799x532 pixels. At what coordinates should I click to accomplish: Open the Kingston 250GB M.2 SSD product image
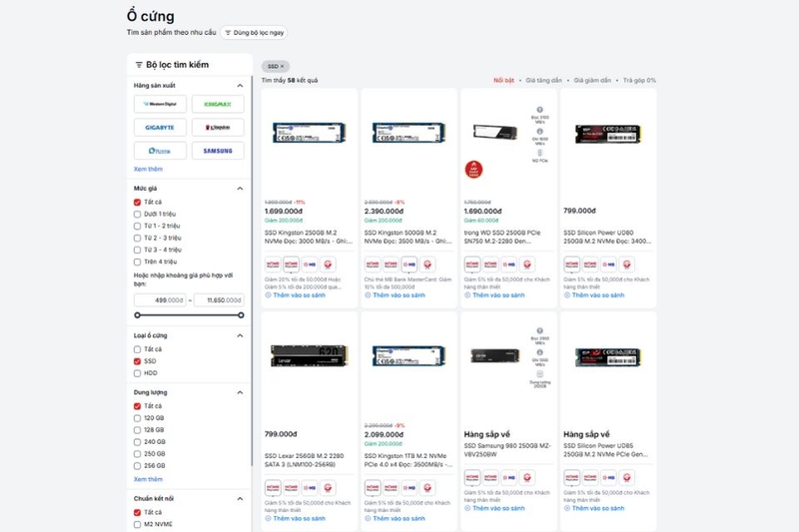tap(309, 133)
